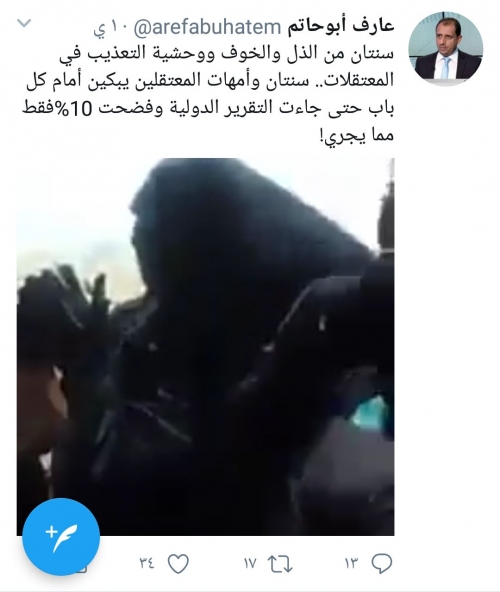Viewport: 500px width, 592px height.
Task: Like the tweet with the heart icon
Action: point(178,564)
